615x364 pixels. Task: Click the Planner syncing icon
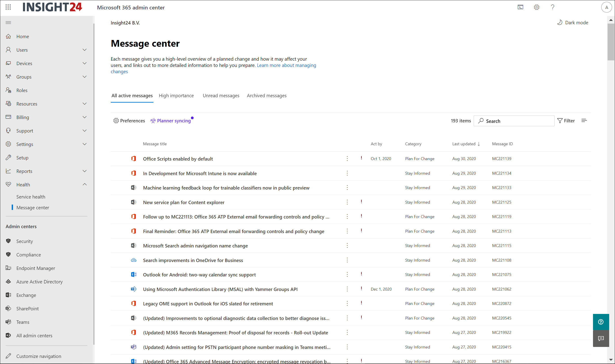(x=153, y=121)
